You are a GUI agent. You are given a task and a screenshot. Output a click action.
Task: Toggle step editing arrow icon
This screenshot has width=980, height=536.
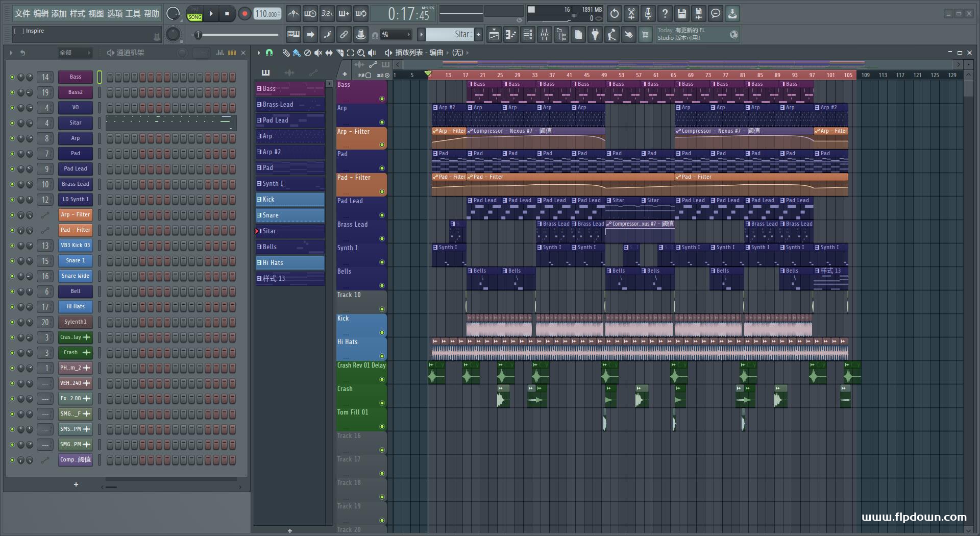(310, 35)
